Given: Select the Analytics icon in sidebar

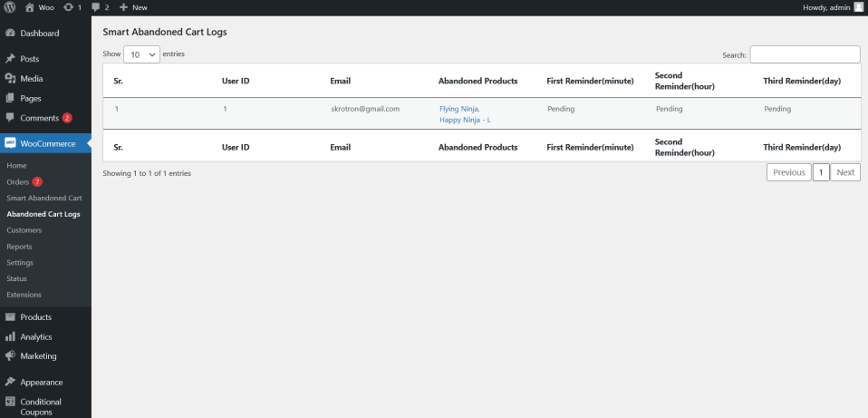Looking at the screenshot, I should point(10,336).
